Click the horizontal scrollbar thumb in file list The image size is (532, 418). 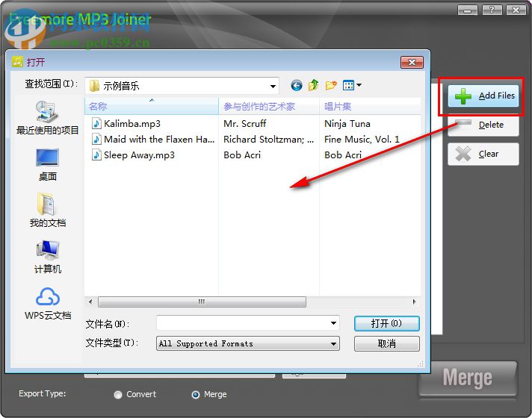[202, 302]
